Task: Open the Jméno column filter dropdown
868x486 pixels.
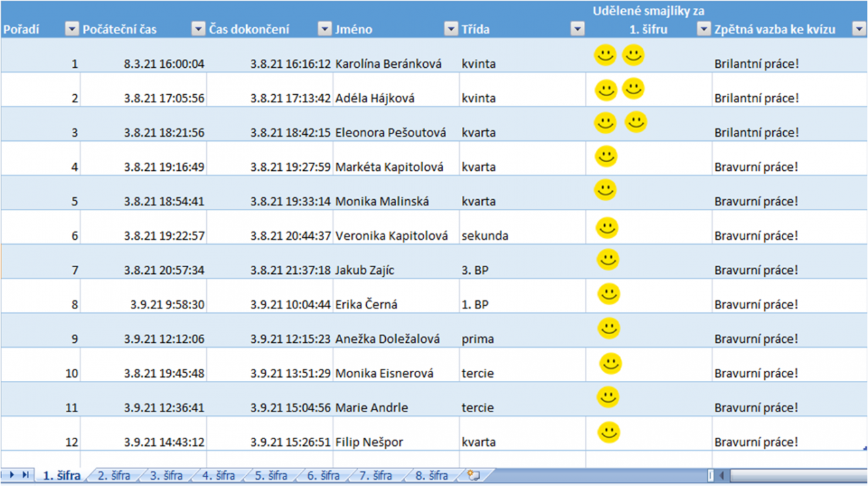Action: point(450,28)
